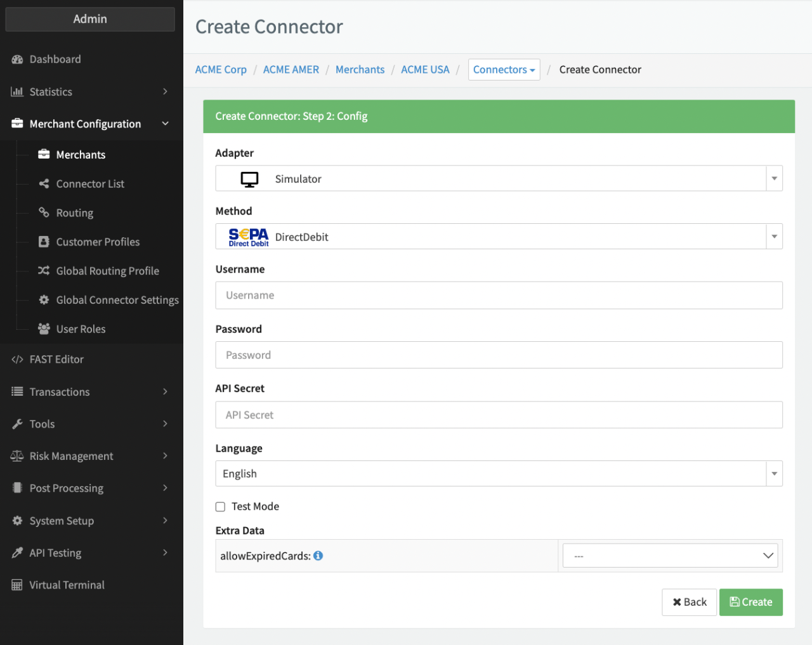The width and height of the screenshot is (812, 645).
Task: Open the Method DirectDebit dropdown
Action: [x=499, y=237]
